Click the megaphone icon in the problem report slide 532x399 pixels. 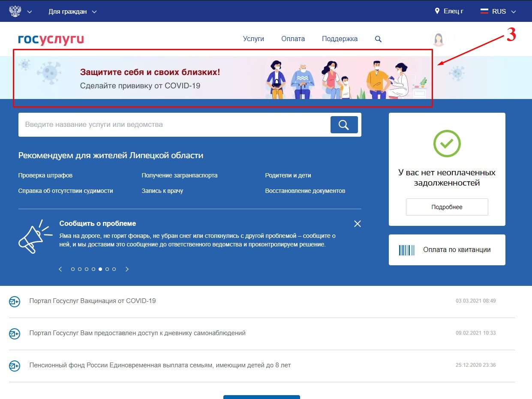pyautogui.click(x=36, y=236)
